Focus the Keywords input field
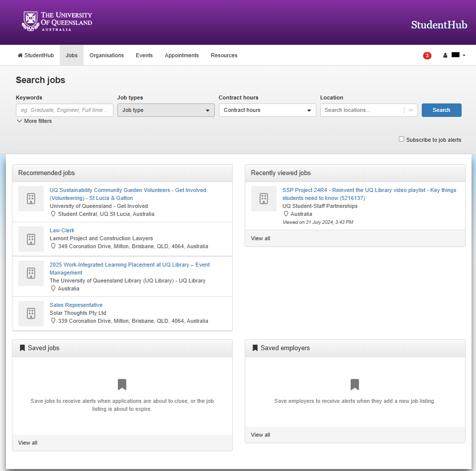 coord(64,110)
